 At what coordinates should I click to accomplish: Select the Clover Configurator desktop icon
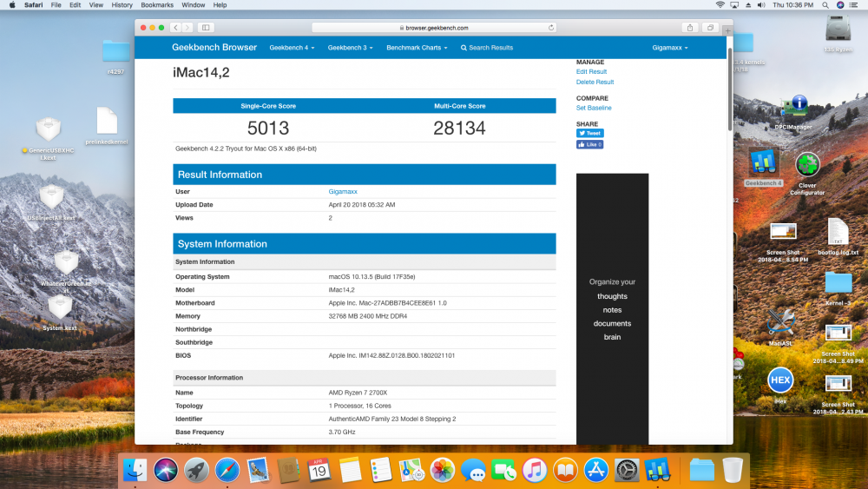(807, 173)
